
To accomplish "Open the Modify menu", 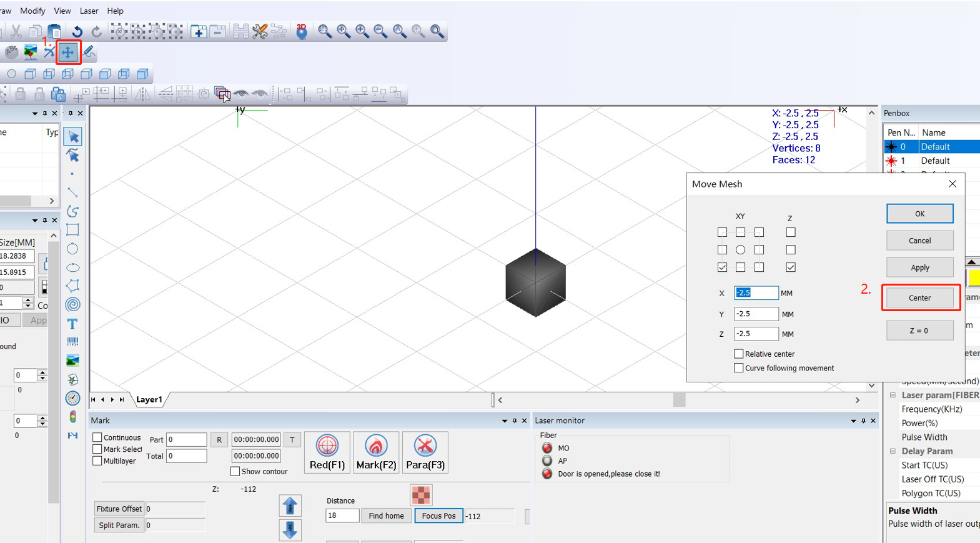I will pos(32,11).
